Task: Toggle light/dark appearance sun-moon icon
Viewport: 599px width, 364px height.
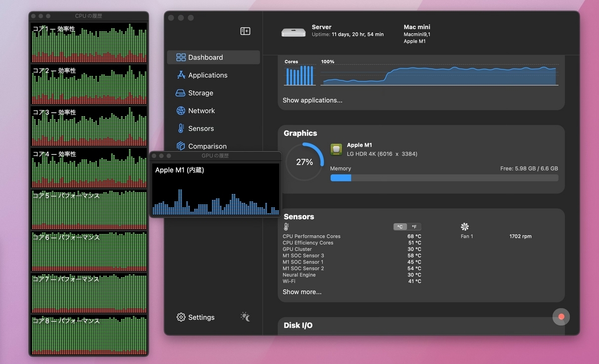Action: tap(245, 317)
